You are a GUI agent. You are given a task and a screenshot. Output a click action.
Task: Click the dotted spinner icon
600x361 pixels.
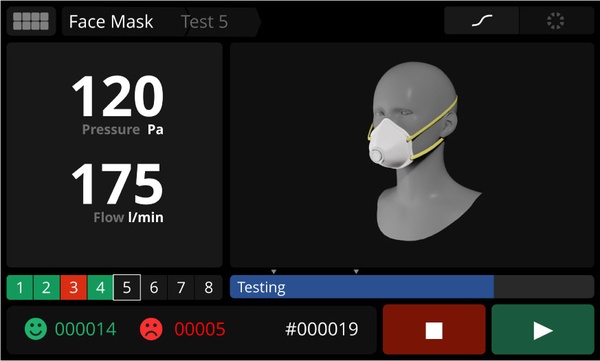click(556, 21)
